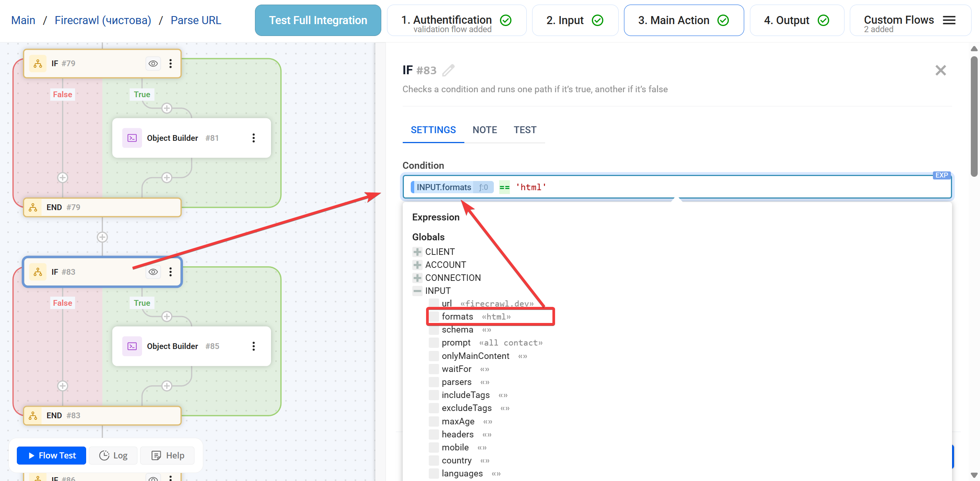980x481 pixels.
Task: Navigate to Parse URL breadcrumb link
Action: 196,20
